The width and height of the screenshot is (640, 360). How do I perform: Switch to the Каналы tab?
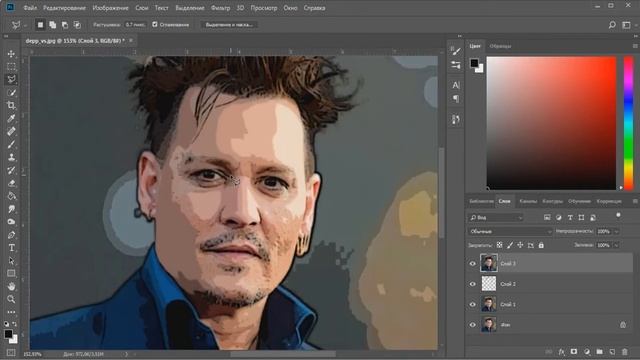528,201
